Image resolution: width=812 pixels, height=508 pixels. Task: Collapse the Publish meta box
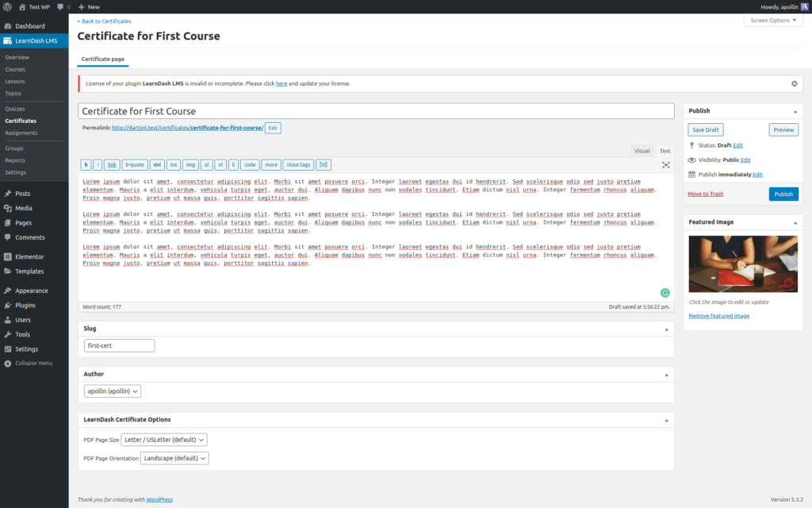point(795,111)
